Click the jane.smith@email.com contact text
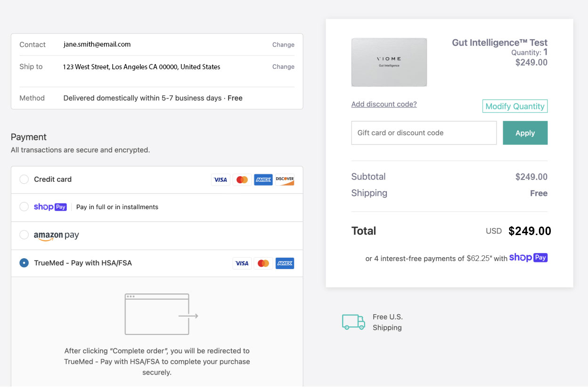Viewport: 588px width, 391px height. (97, 45)
